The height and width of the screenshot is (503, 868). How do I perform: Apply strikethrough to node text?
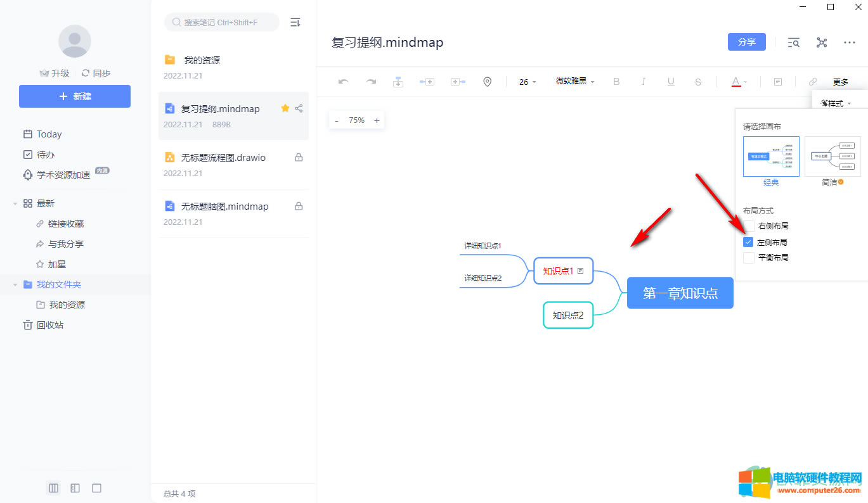[x=698, y=82]
